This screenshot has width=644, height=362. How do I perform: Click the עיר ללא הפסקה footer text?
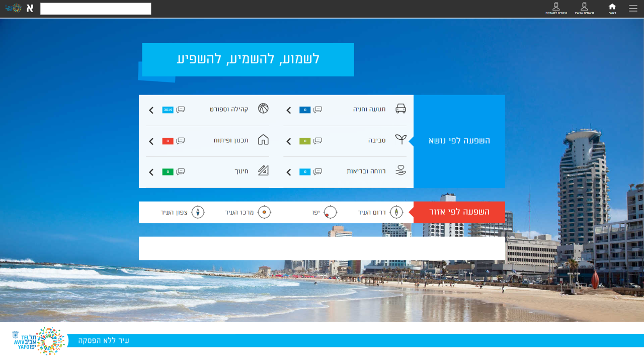[104, 341]
